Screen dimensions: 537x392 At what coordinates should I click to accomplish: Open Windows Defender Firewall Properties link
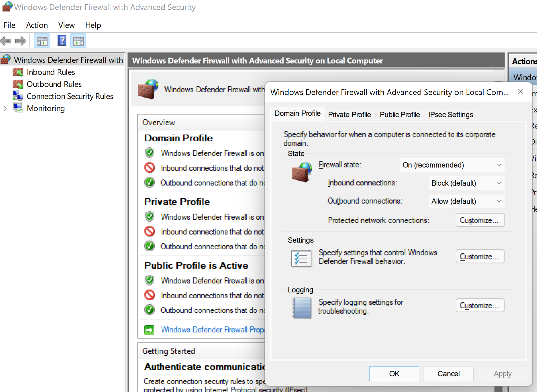pos(212,329)
